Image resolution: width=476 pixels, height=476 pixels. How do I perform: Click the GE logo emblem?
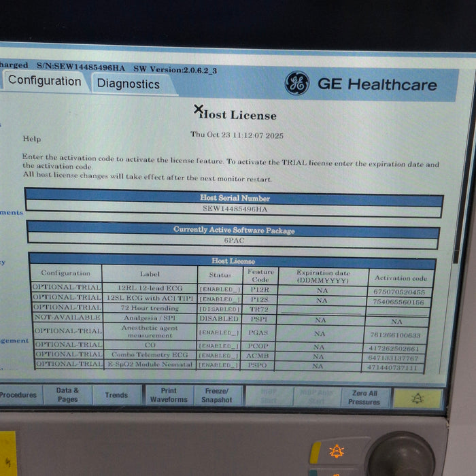coord(297,83)
